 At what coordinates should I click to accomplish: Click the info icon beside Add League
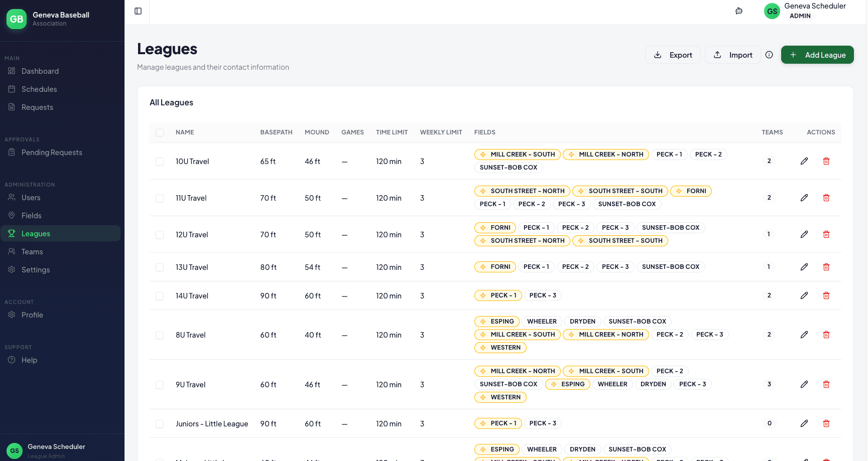[769, 55]
